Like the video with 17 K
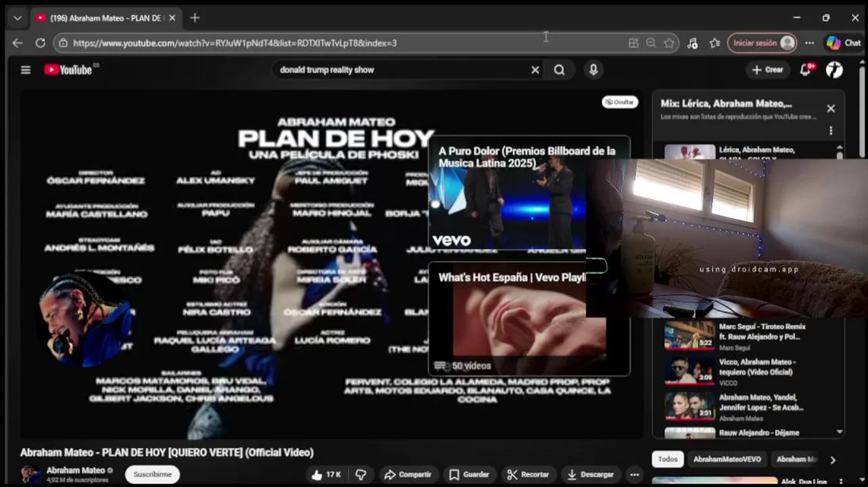This screenshot has height=487, width=868. point(327,474)
